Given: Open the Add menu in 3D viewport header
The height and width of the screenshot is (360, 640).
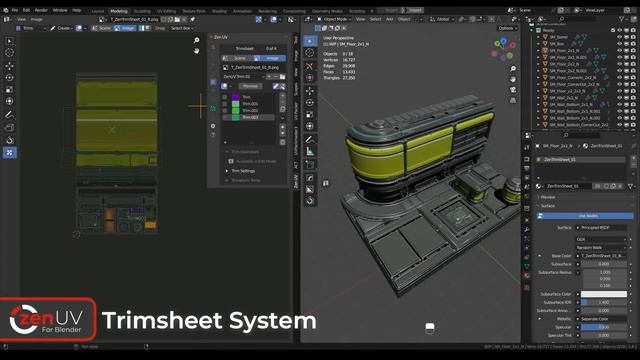Looking at the screenshot, I should coord(389,19).
